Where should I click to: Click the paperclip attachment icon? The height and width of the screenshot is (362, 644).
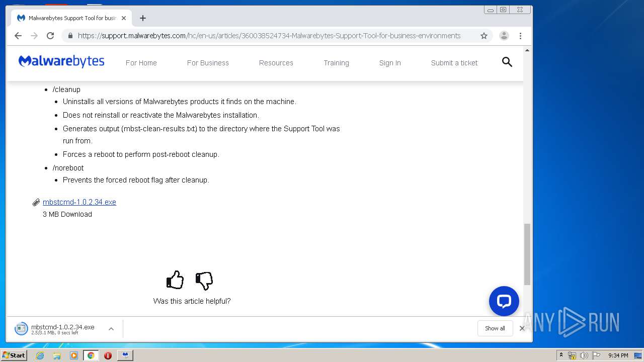pos(36,202)
